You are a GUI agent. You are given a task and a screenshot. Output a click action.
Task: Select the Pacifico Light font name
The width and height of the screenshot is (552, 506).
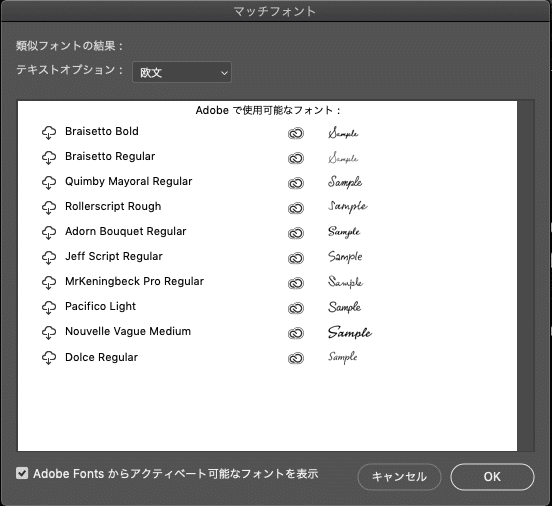[100, 307]
